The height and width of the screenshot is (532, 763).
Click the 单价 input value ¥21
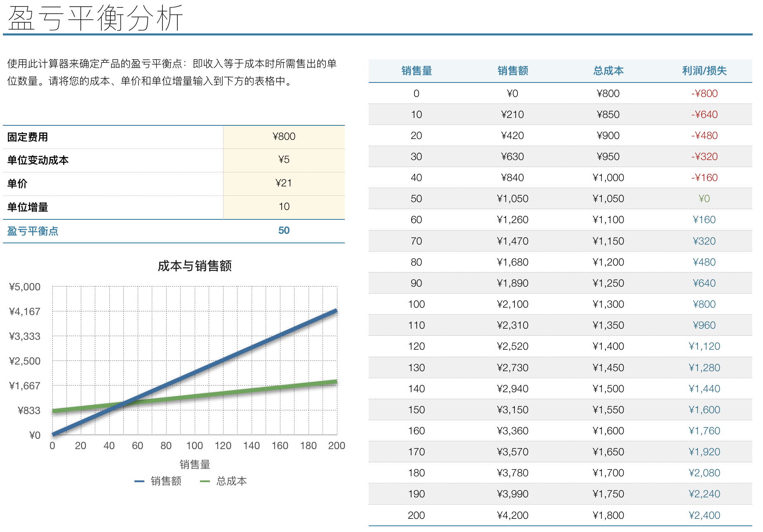284,183
